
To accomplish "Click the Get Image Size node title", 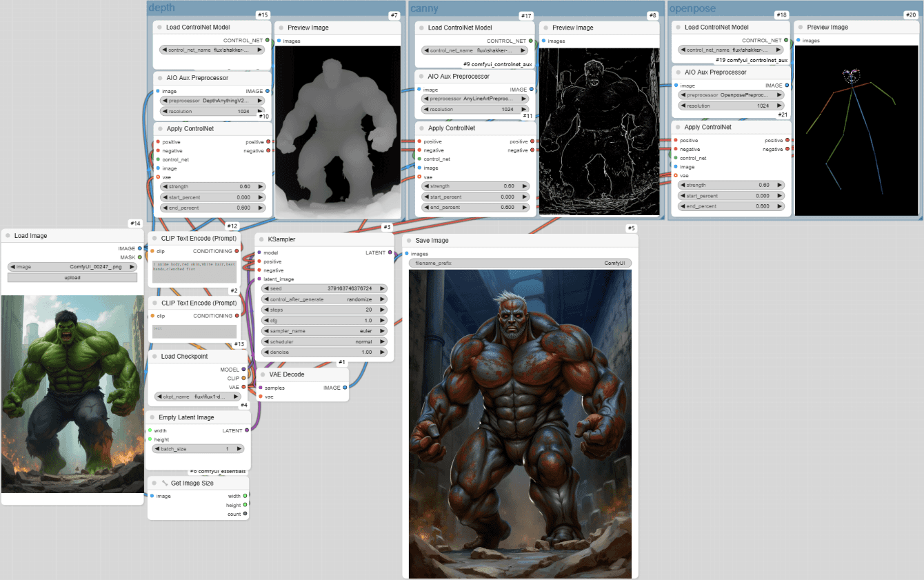I will (192, 483).
